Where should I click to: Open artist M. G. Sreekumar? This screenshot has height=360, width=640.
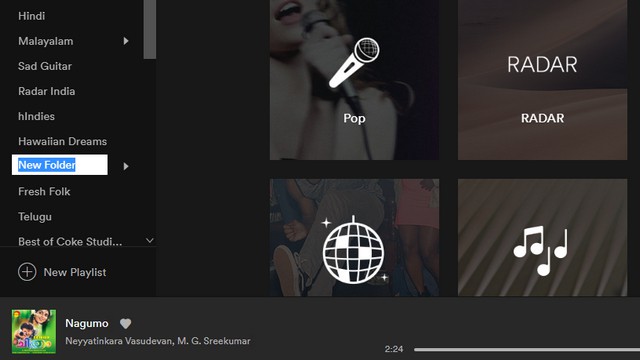coord(213,341)
